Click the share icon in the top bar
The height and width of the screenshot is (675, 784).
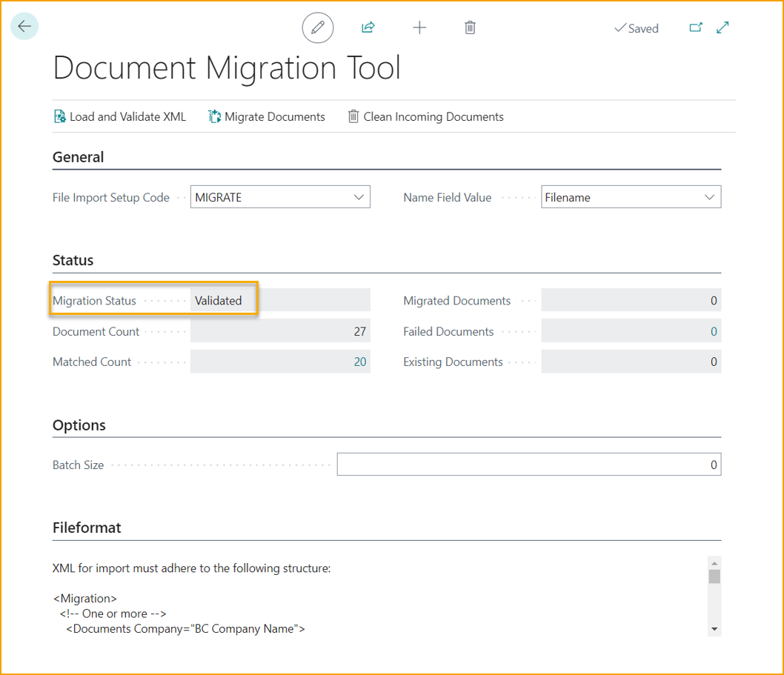point(368,27)
